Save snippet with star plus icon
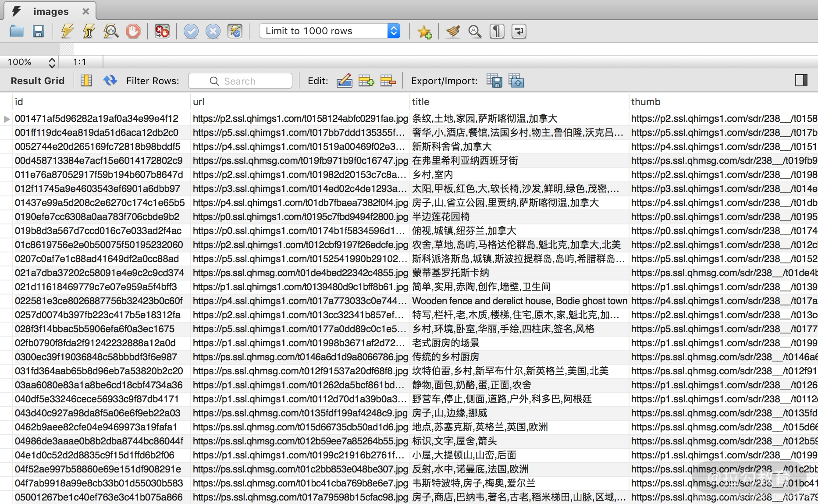The height and width of the screenshot is (504, 818). coord(424,31)
